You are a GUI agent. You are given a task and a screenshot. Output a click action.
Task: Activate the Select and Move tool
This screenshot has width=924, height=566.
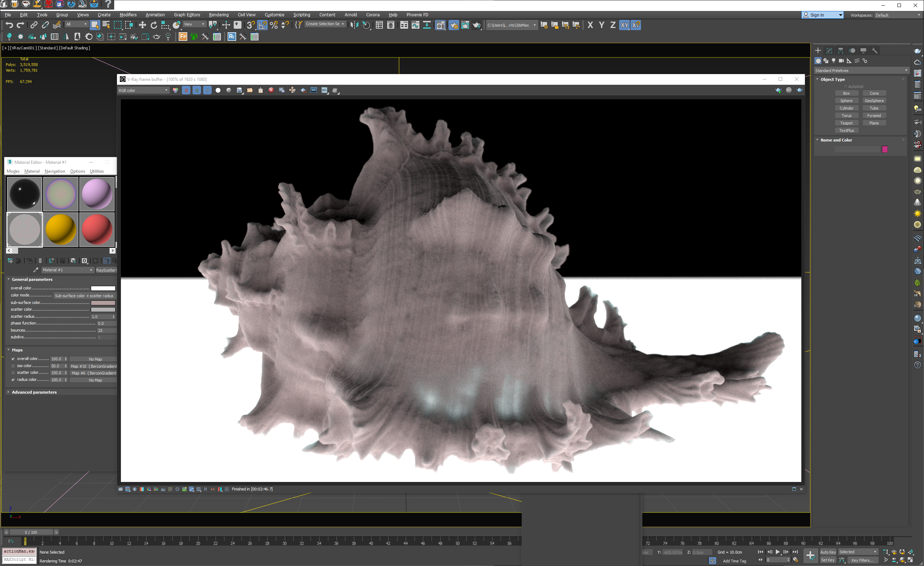tap(142, 25)
